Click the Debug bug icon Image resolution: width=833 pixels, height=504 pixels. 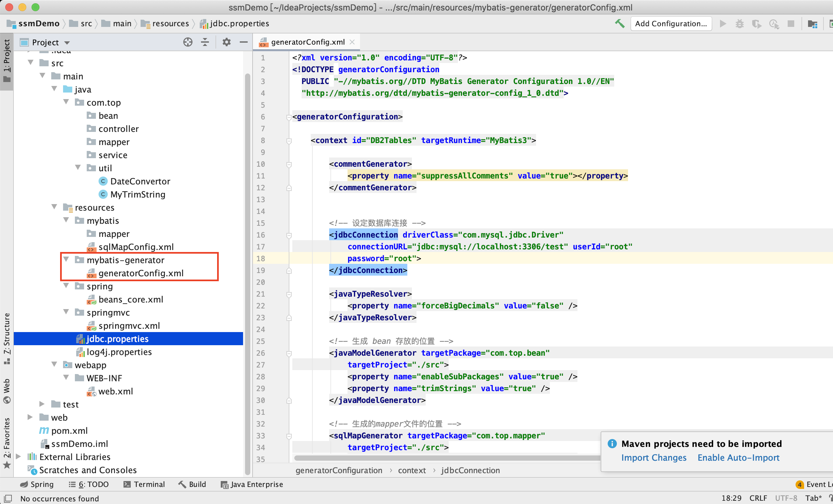(739, 24)
